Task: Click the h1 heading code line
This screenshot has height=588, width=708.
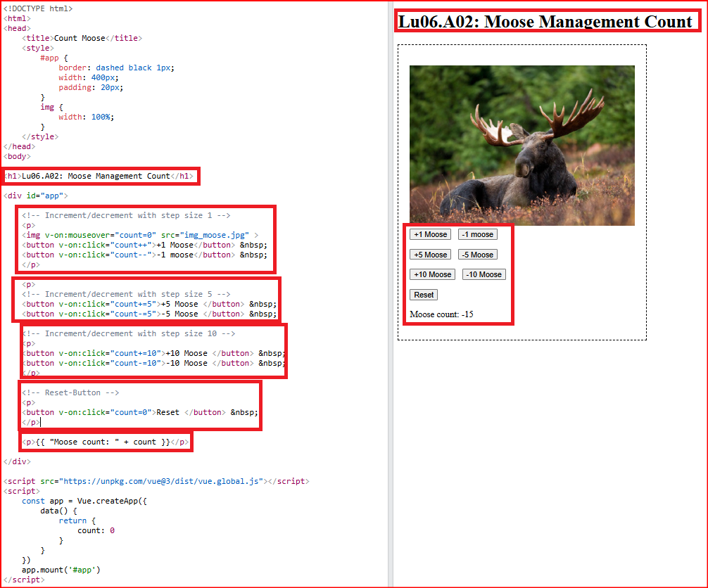Action: pos(99,176)
